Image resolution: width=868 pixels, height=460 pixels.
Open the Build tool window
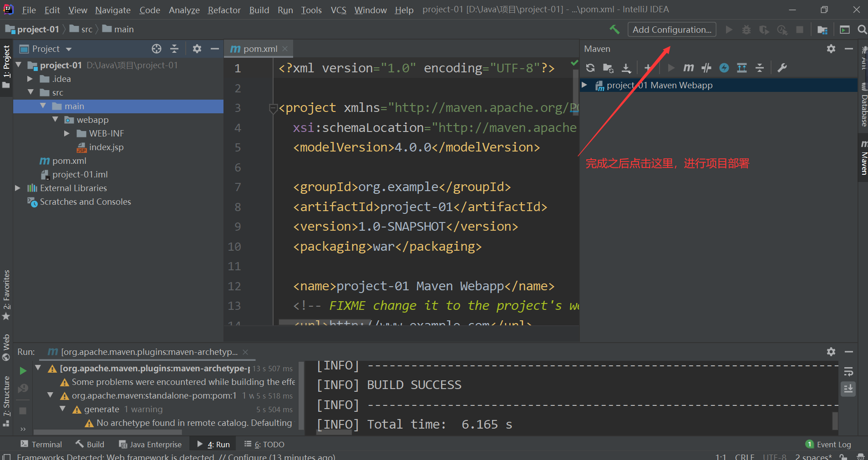[90, 445]
